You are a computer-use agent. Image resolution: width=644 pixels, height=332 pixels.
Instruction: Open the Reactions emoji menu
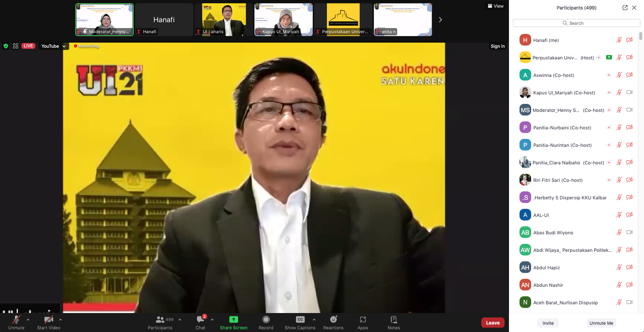pos(333,320)
